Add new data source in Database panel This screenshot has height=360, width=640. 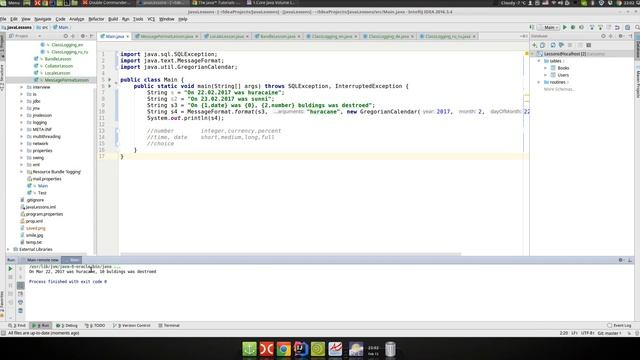click(534, 45)
